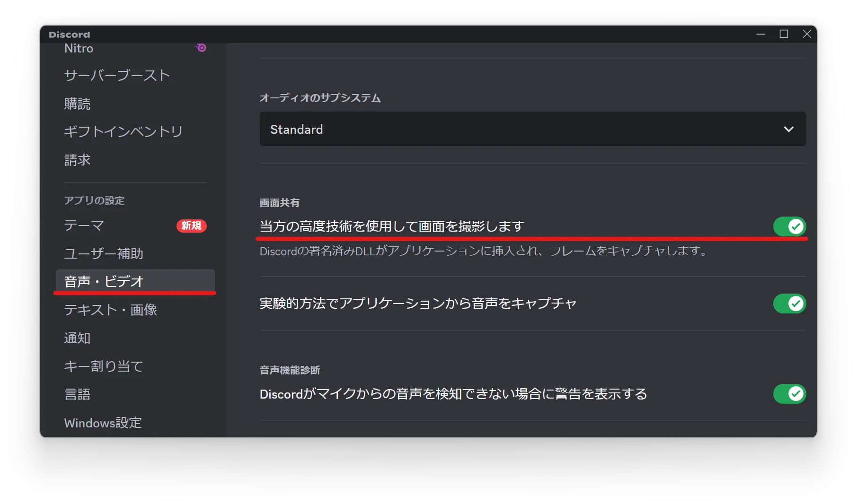
Task: Select 音声・ビデオ settings
Action: pos(135,281)
